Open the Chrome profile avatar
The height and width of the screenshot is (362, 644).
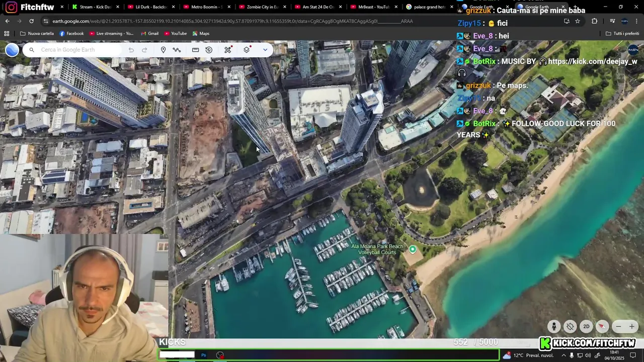point(624,21)
